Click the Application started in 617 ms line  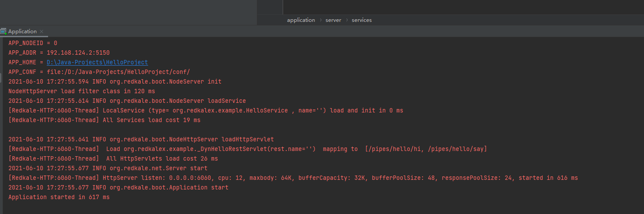(59, 197)
